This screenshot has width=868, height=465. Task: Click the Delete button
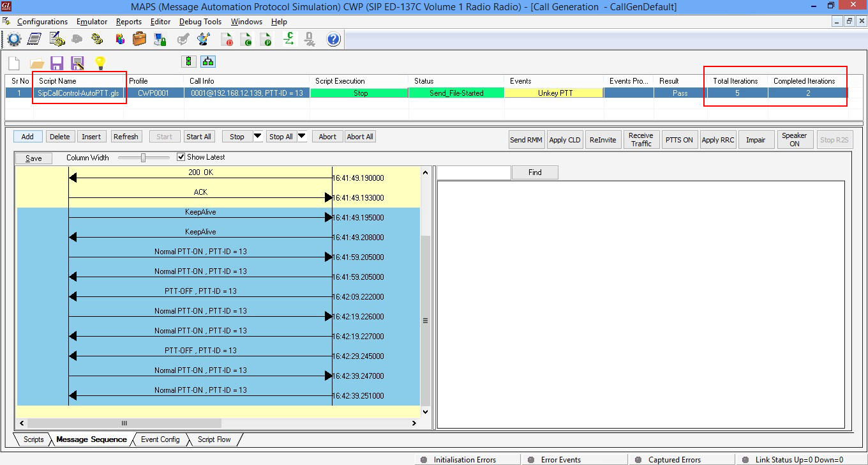point(60,137)
